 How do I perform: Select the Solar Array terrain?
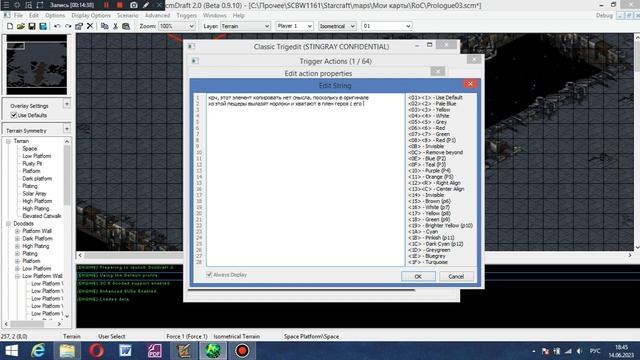34,193
